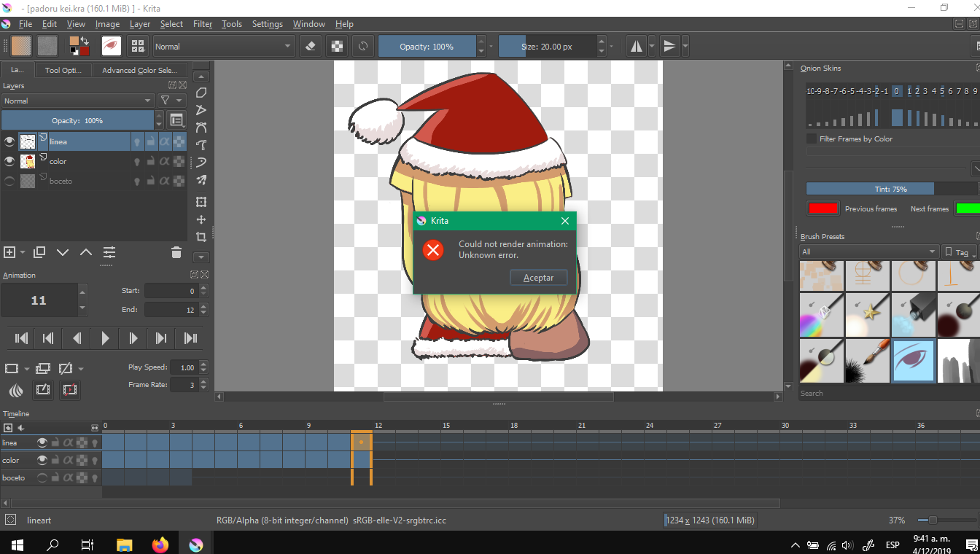Click the red Previous frames color swatch
Viewport: 980px width, 554px height.
coord(822,208)
